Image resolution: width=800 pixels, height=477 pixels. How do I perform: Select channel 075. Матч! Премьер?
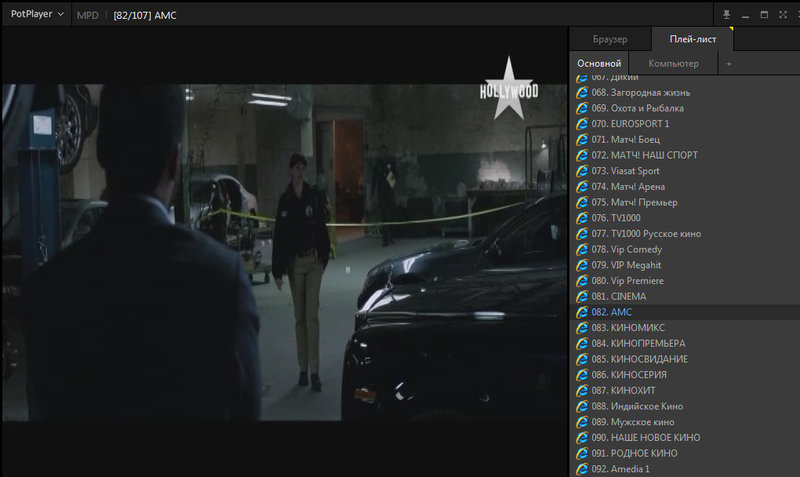pos(685,203)
